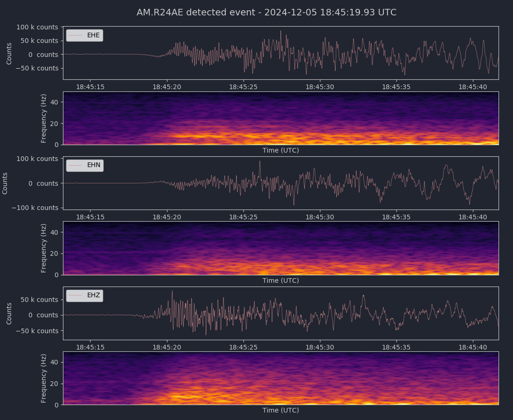Viewport: 513px width, 420px height.
Task: Click the 'Counts' axis label of EHE plot
Action: click(x=9, y=53)
